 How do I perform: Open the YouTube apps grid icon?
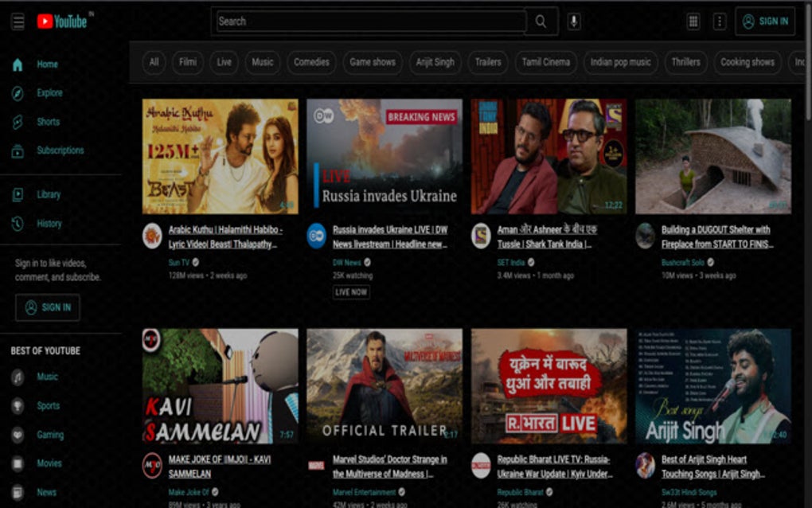tap(693, 21)
